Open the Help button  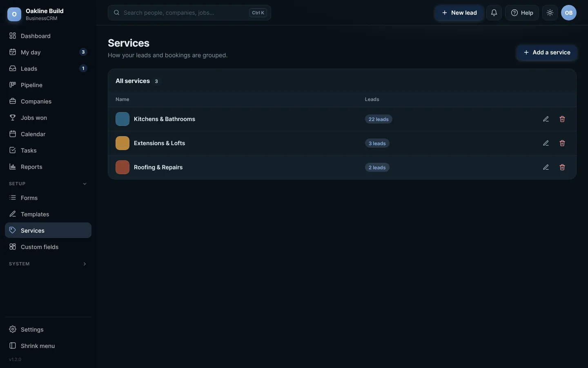(522, 13)
